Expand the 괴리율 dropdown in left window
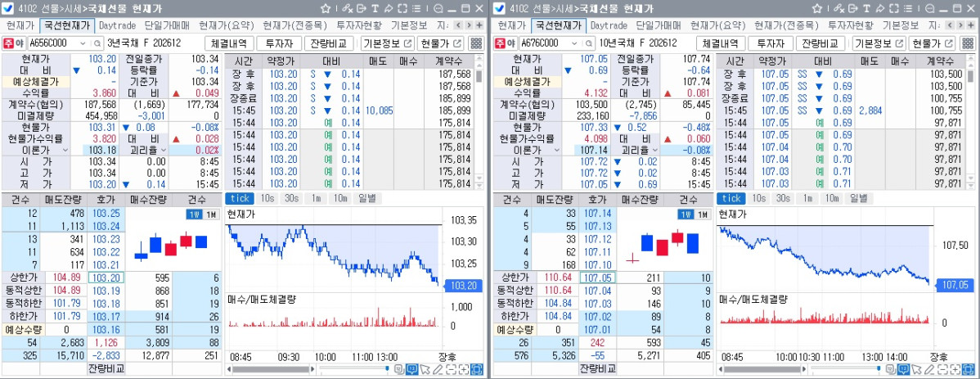980x379 pixels. pos(164,150)
